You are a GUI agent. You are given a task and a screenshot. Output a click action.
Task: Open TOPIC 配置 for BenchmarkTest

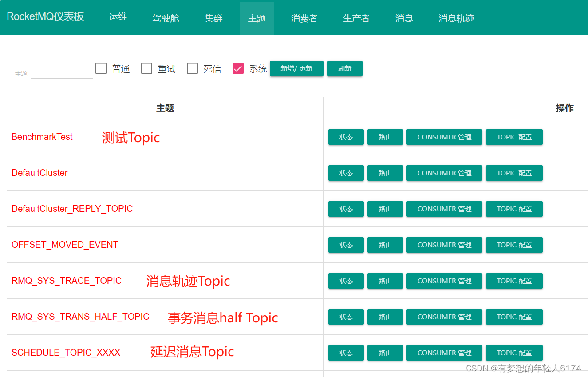[x=514, y=137]
